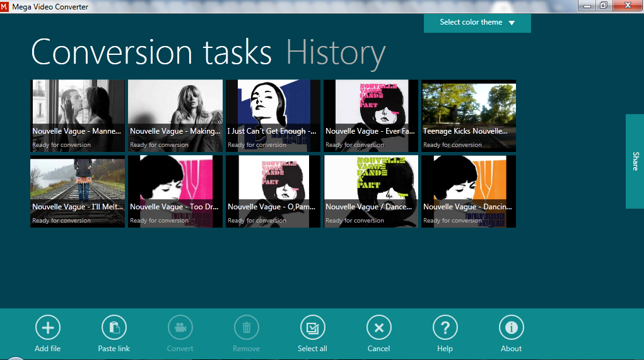Select the Nouvelle Vague / Dance... tile

[x=371, y=191]
